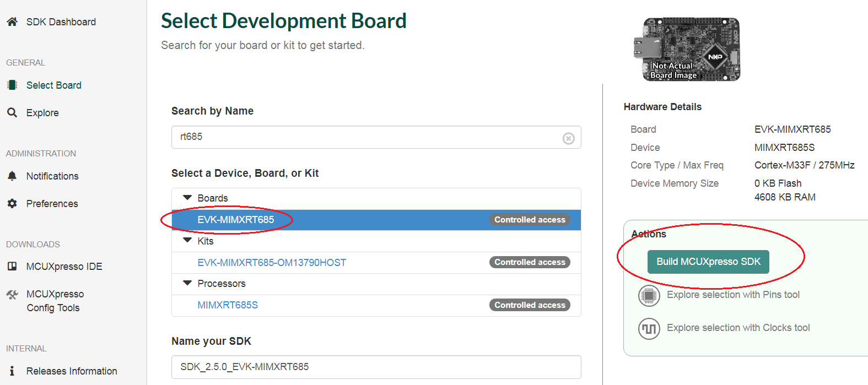Click the Select Board chip icon
Viewport: 868px width, 385px height.
(12, 85)
